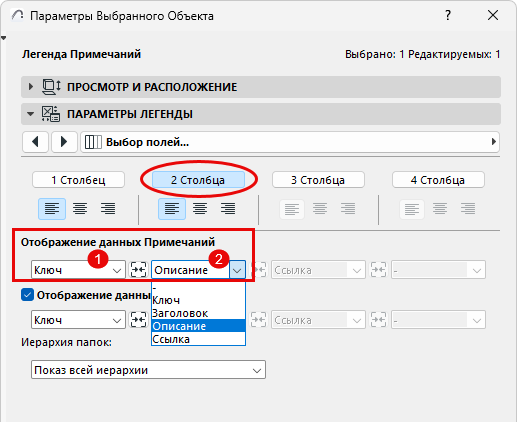Click swap icon before top-row last dropdown
Screen dimensions: 517x422
[378, 270]
